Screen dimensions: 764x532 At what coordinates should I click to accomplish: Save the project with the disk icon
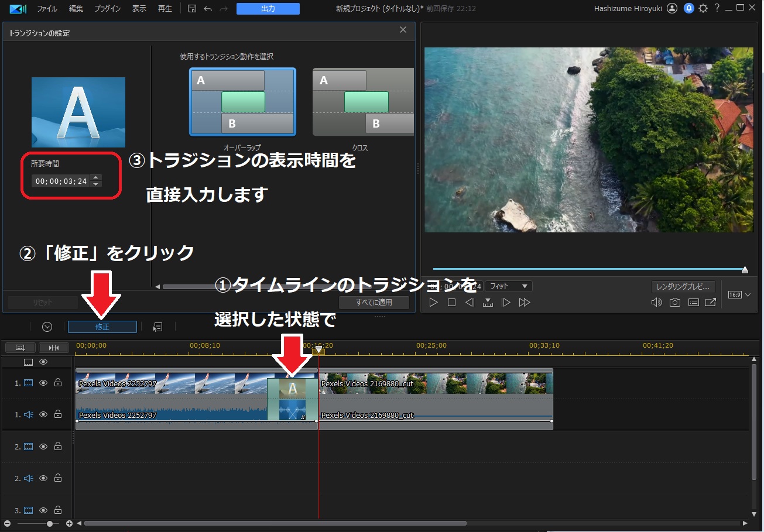click(x=192, y=9)
